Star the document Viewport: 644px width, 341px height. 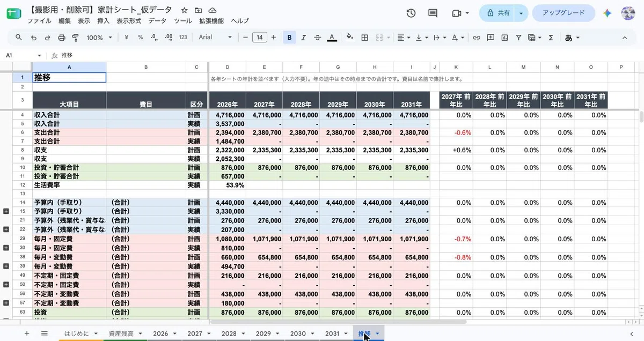tap(185, 10)
